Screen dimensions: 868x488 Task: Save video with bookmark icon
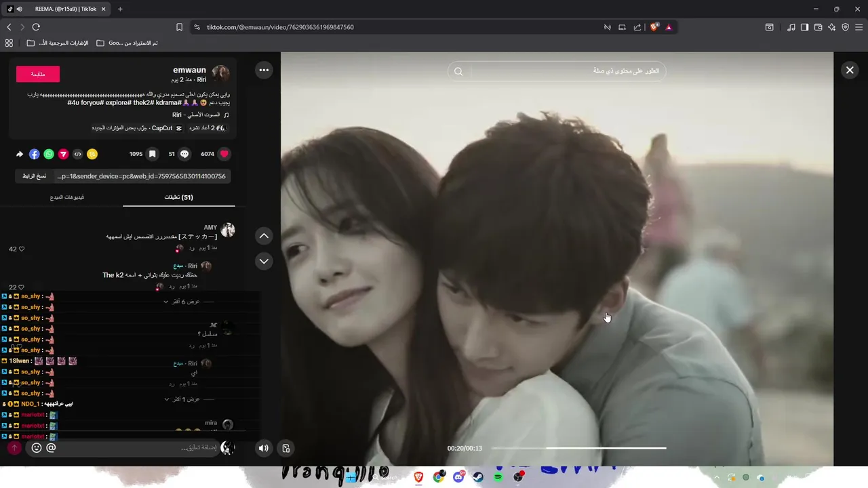pyautogui.click(x=153, y=154)
